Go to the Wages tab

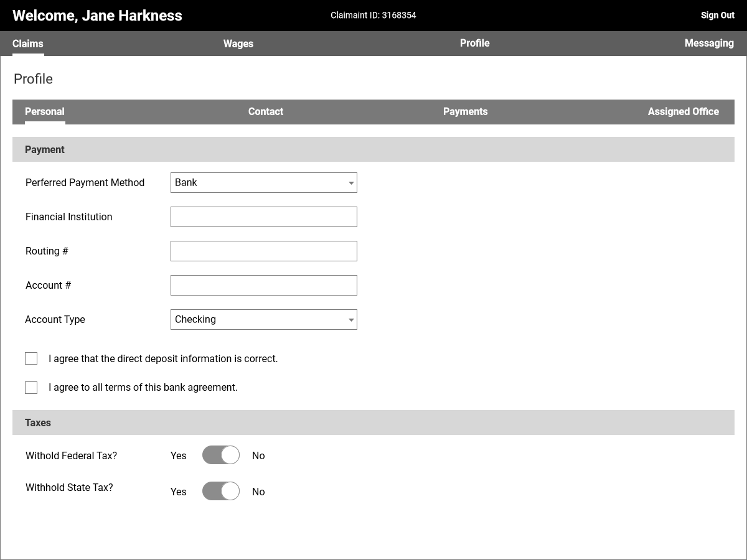click(238, 44)
